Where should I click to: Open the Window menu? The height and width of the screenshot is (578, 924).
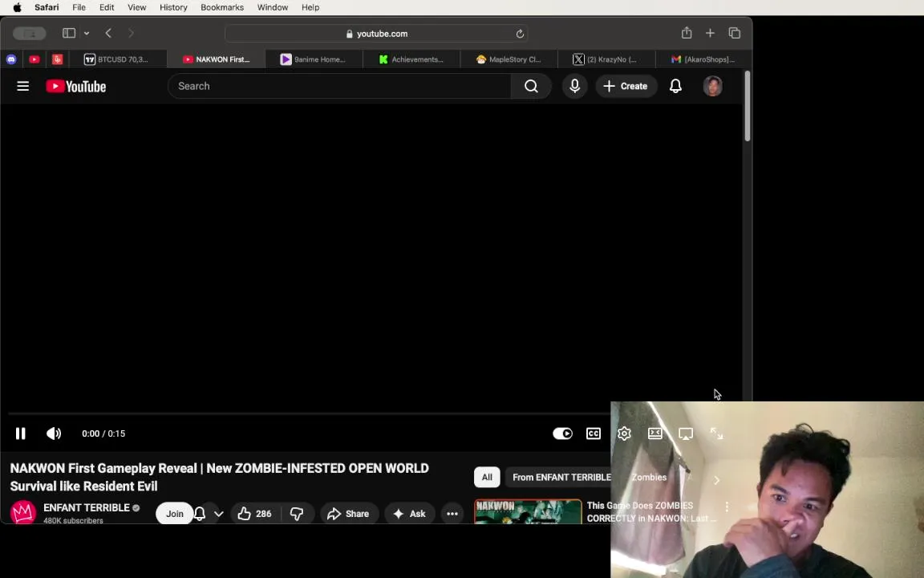(x=272, y=8)
